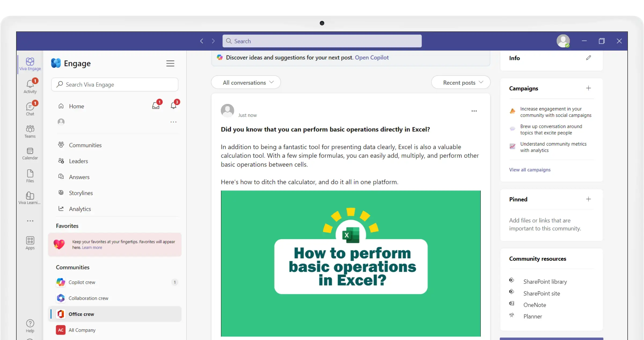Click the 'Just now' post timestamp
Viewport: 644px width, 340px height.
pyautogui.click(x=247, y=115)
